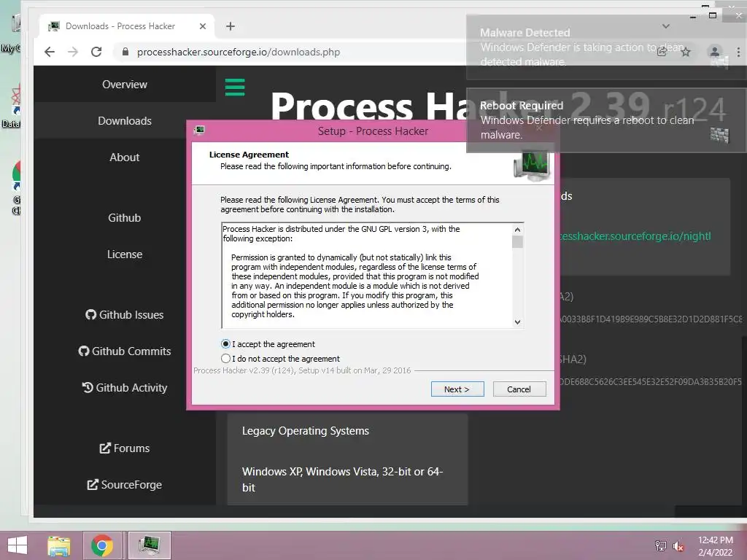
Task: Select I do not accept the agreement
Action: [x=226, y=359]
